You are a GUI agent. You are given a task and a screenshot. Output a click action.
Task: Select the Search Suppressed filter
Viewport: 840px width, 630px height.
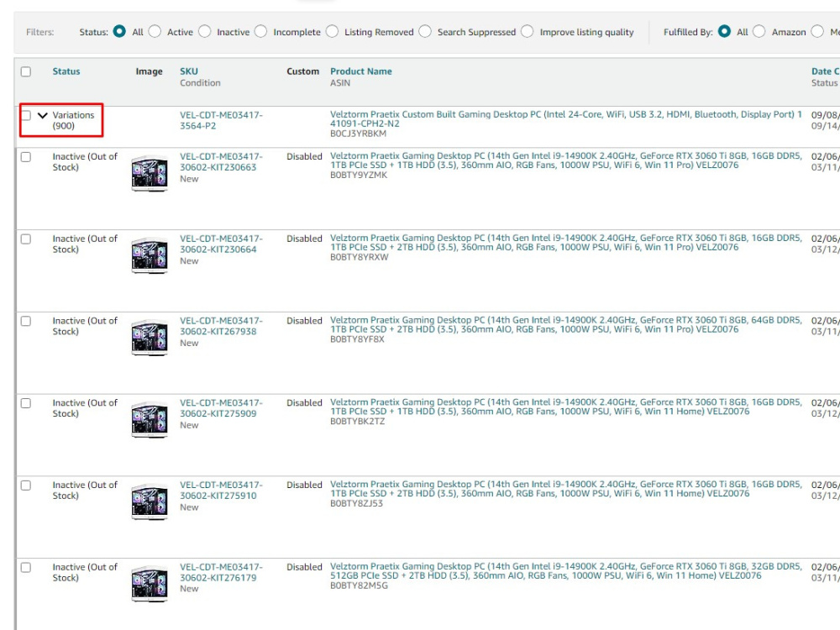(425, 32)
